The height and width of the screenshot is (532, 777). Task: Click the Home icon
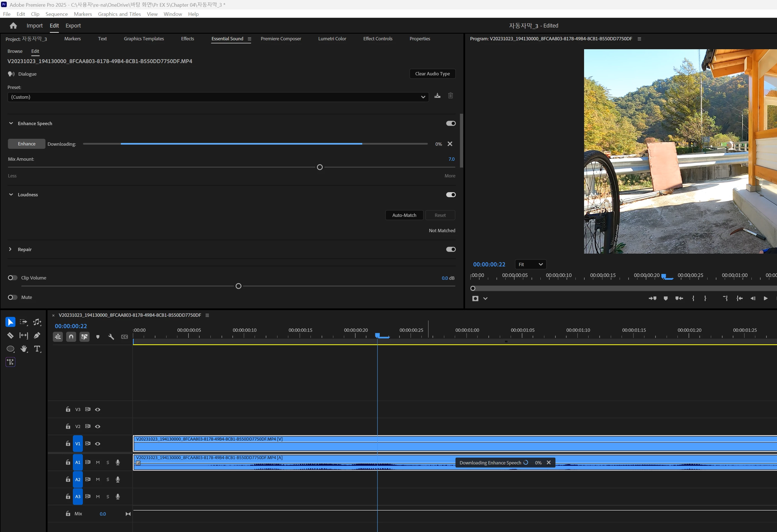pos(13,26)
